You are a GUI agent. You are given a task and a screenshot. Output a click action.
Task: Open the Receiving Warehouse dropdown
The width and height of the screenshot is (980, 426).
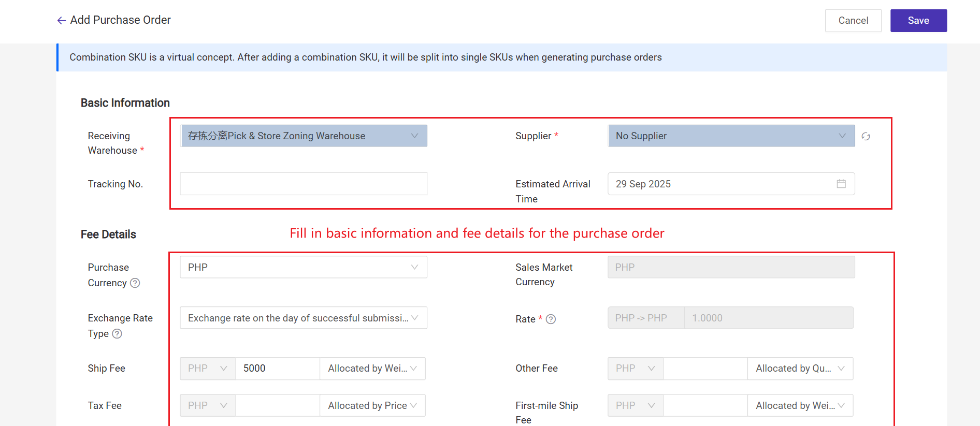(304, 136)
